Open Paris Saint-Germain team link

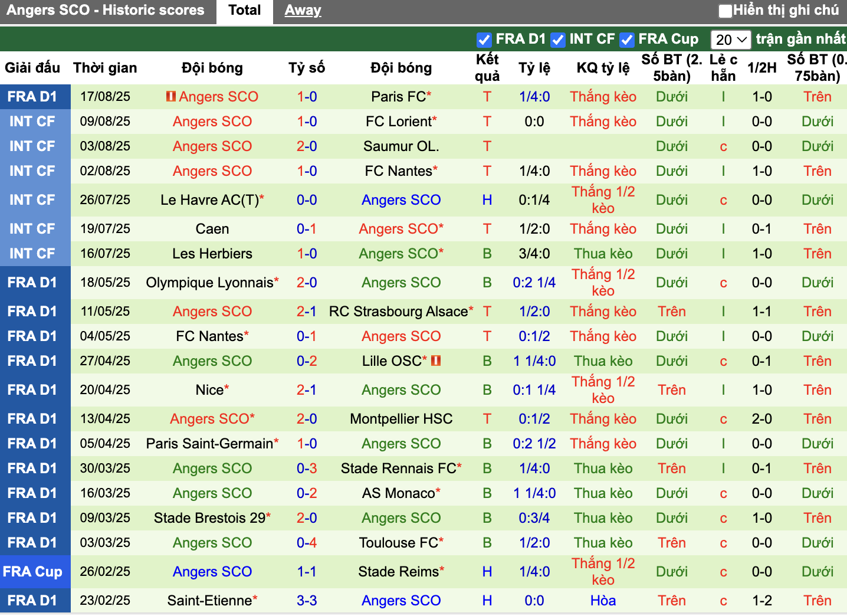[210, 444]
